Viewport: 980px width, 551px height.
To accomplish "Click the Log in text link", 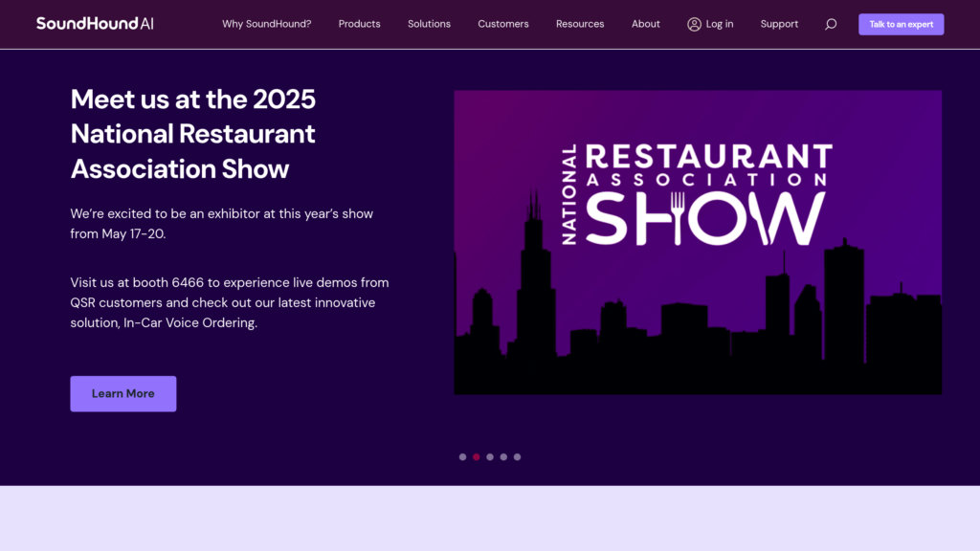I will (720, 24).
